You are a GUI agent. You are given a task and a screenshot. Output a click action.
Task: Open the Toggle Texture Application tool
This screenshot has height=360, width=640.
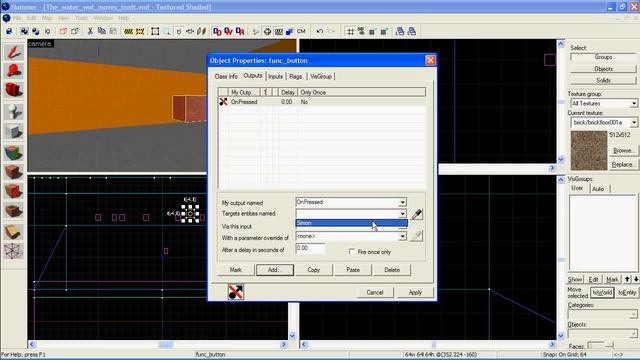coord(13,153)
